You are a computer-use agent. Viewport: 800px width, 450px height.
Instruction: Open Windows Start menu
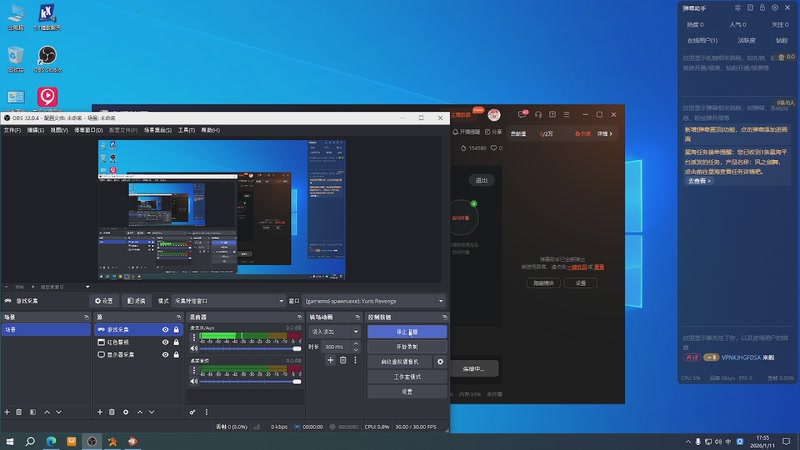10,441
